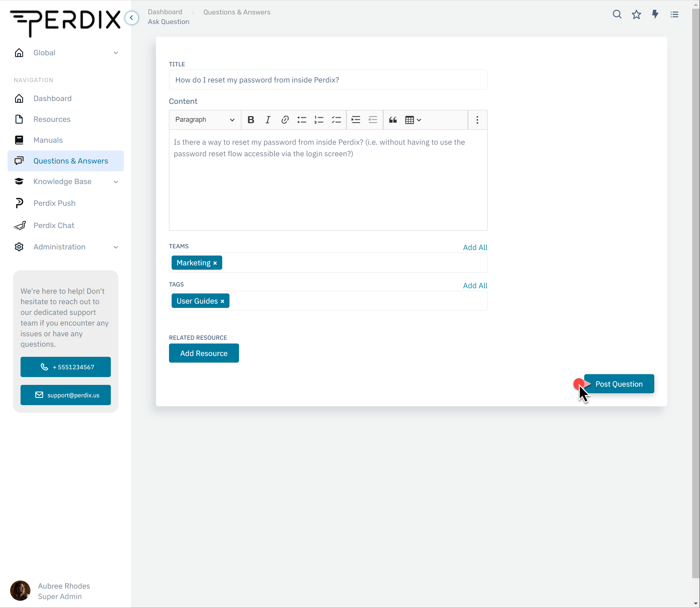This screenshot has height=608, width=700.
Task: Click the Global house icon
Action: 19,53
